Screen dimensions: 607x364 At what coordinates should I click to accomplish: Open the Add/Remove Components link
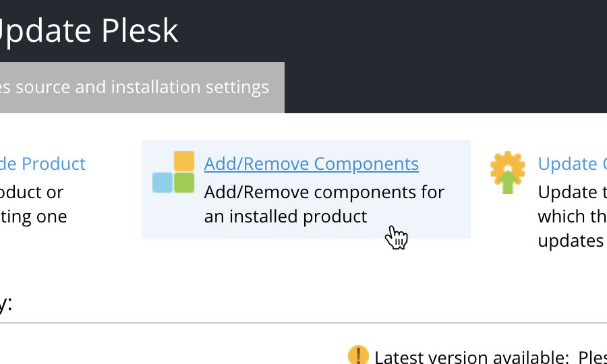pos(311,164)
